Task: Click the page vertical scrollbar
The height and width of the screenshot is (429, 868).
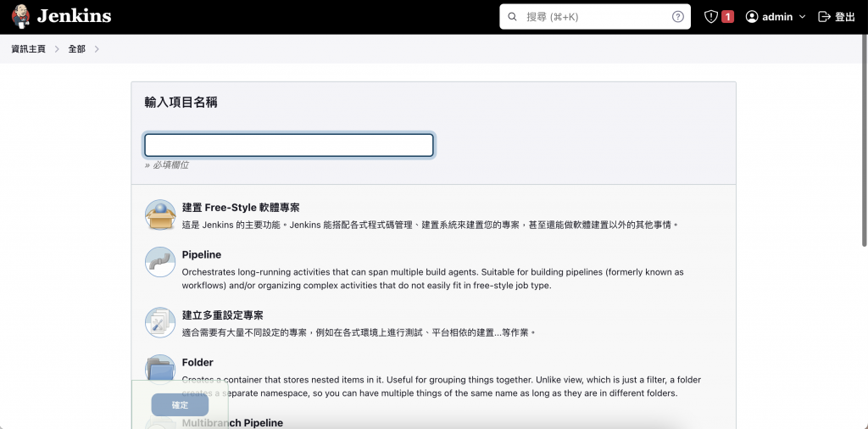Action: click(x=864, y=141)
